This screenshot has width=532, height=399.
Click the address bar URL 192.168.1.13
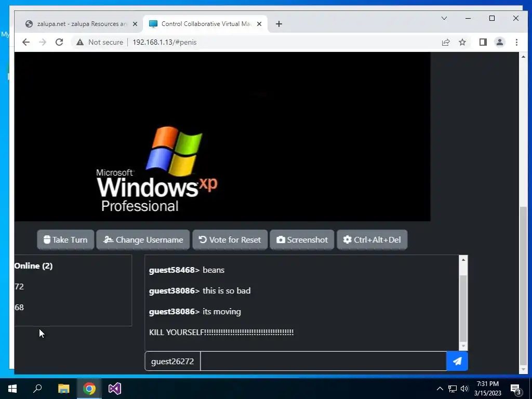(x=165, y=42)
